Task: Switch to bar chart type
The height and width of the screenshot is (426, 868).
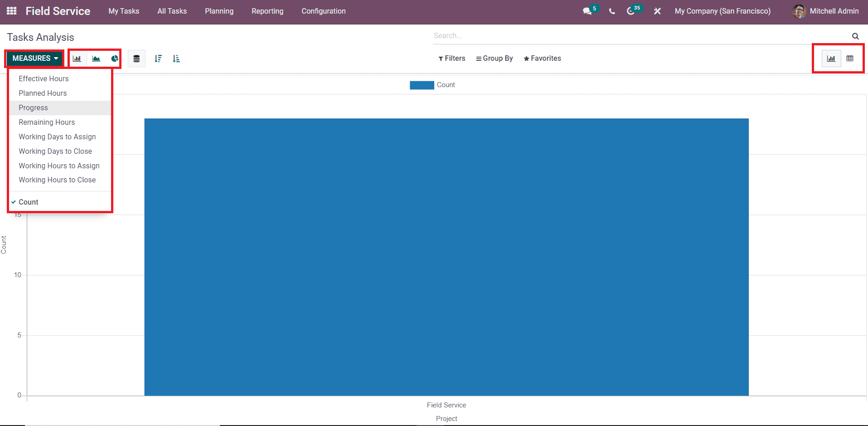Action: point(77,58)
